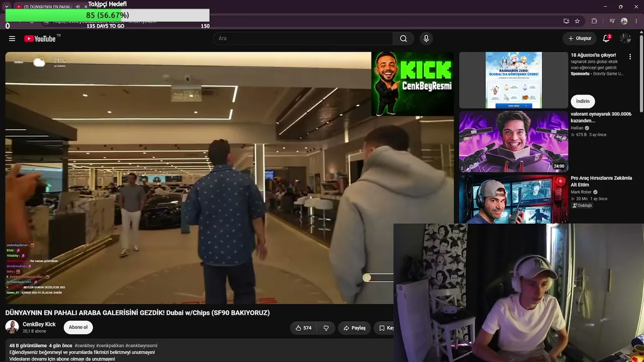Click the install app icon in address bar

[566, 21]
